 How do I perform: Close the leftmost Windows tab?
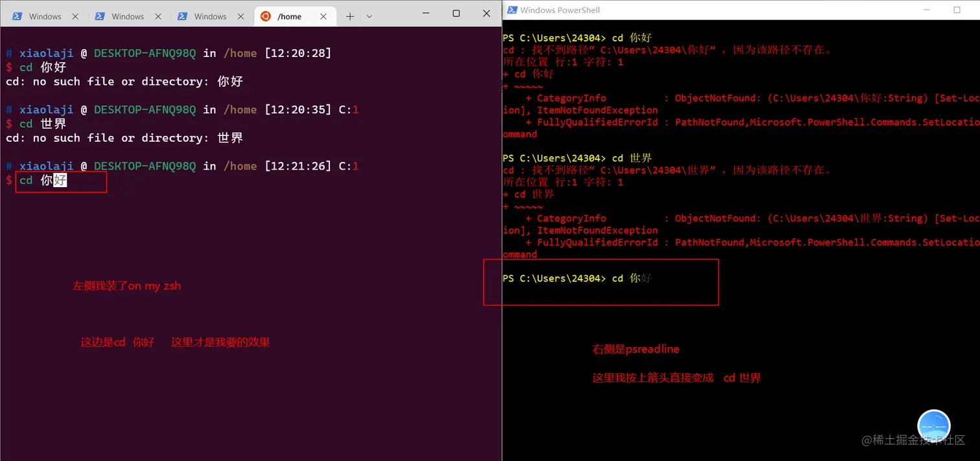tap(75, 16)
